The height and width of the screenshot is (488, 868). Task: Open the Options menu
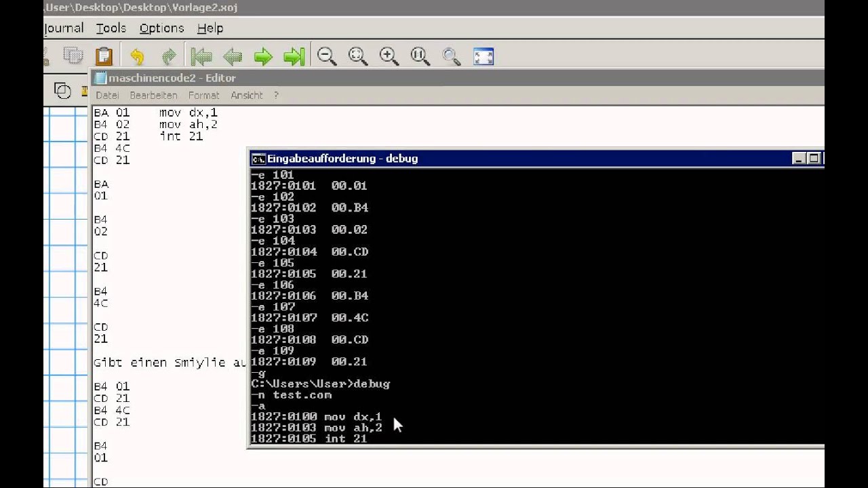(x=161, y=28)
